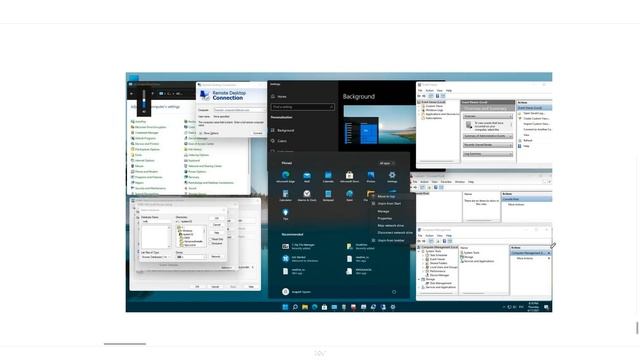Viewport: 640px width, 360px height.
Task: Choose Properties in context menu
Action: pos(384,218)
